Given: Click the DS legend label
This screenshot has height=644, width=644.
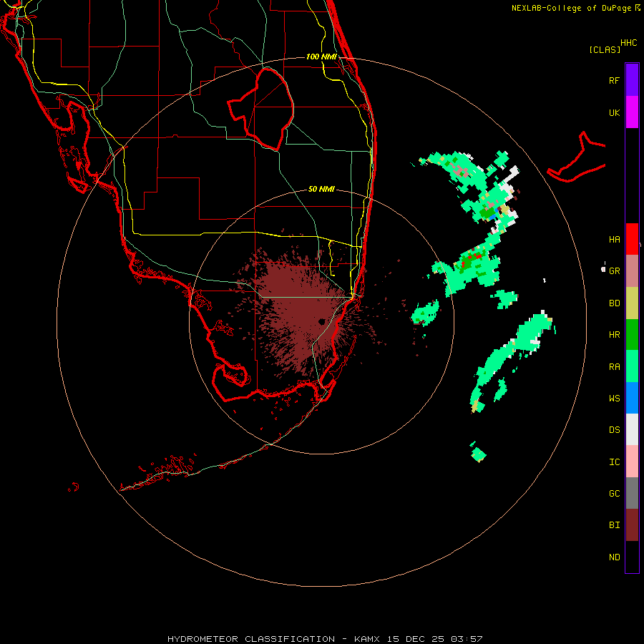Looking at the screenshot, I should point(614,430).
